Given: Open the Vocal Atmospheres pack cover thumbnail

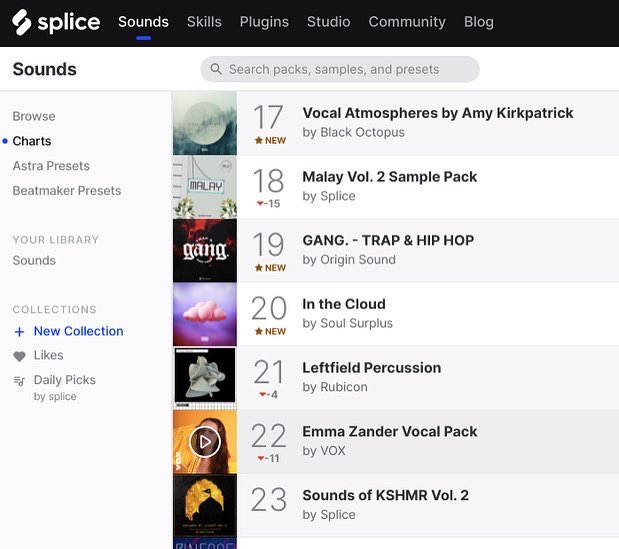Looking at the screenshot, I should (205, 123).
